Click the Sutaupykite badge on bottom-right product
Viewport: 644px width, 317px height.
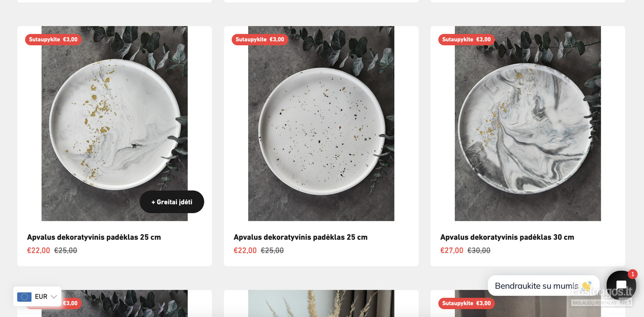[x=466, y=303]
